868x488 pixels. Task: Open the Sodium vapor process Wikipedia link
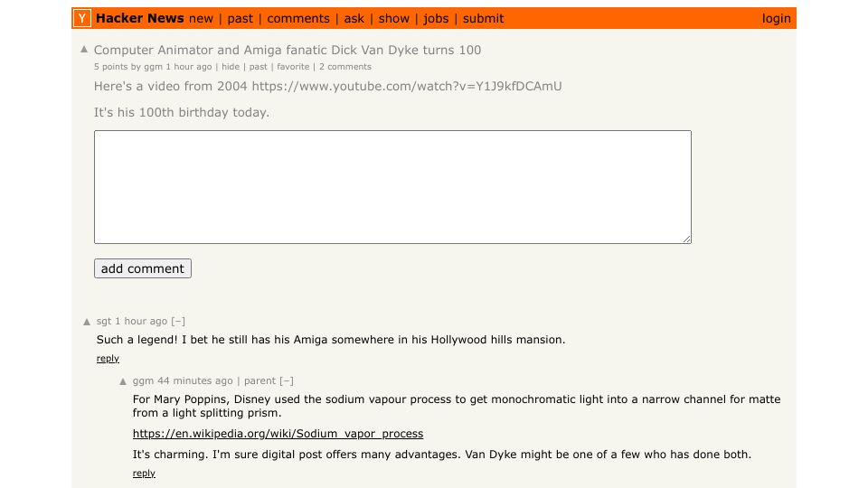(278, 434)
